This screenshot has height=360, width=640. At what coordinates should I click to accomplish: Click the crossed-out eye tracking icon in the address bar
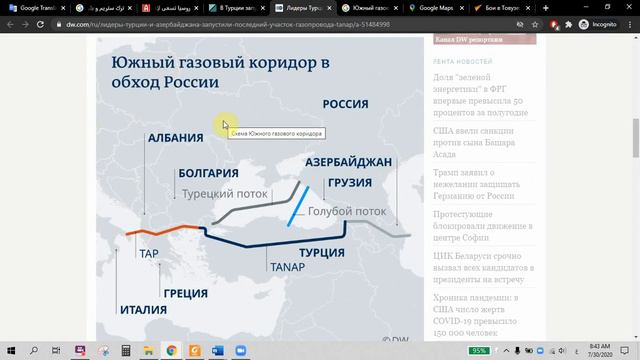pos(520,24)
